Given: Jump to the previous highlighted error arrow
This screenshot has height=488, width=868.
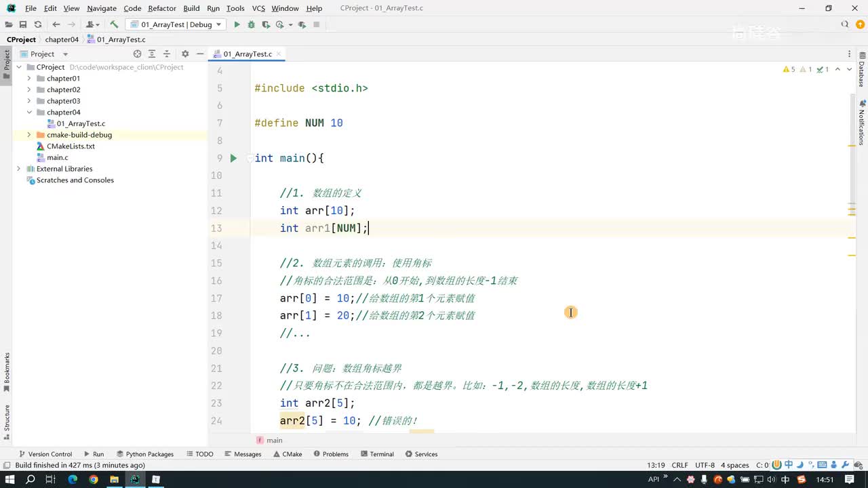Looking at the screenshot, I should pyautogui.click(x=837, y=69).
